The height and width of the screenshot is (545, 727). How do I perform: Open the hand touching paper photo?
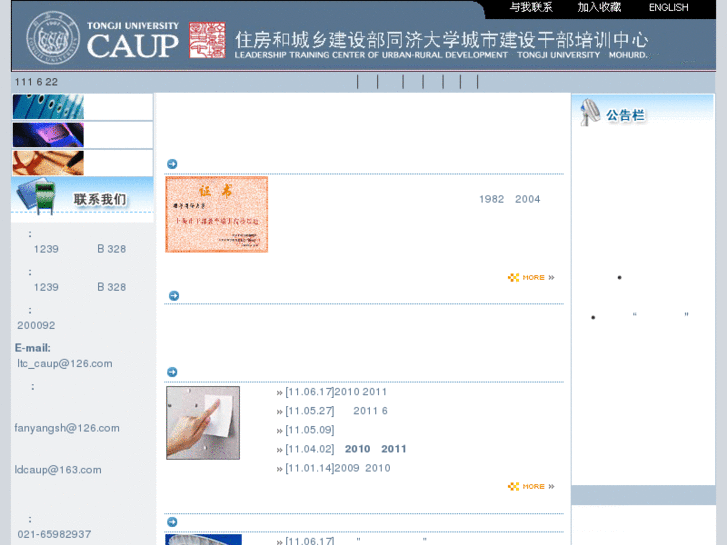[203, 423]
